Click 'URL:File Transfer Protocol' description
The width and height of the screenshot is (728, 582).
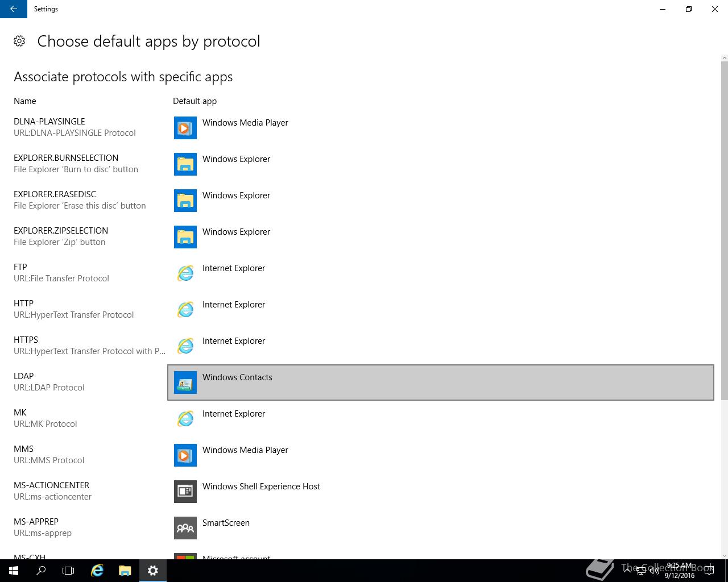pos(61,278)
